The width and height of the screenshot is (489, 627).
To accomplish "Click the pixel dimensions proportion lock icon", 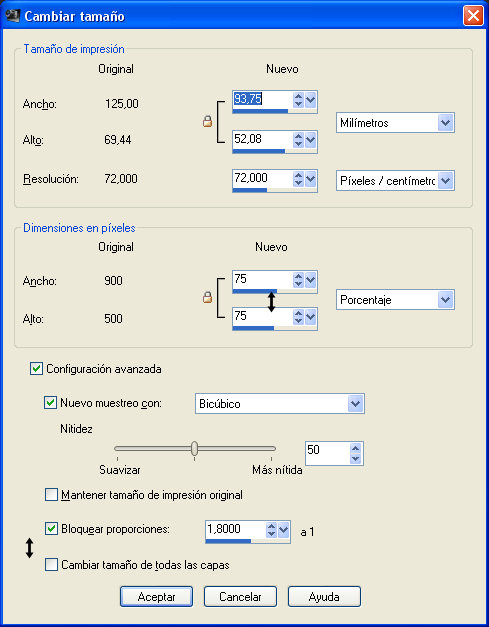I will (207, 297).
